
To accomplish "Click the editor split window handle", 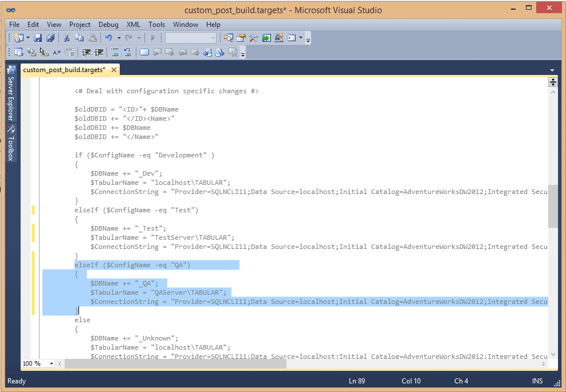I will [x=553, y=82].
